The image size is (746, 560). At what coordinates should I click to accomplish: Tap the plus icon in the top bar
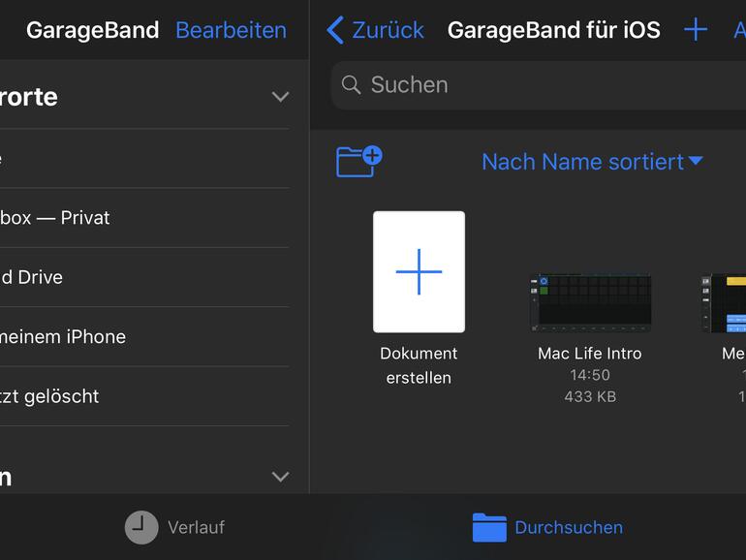pyautogui.click(x=695, y=30)
